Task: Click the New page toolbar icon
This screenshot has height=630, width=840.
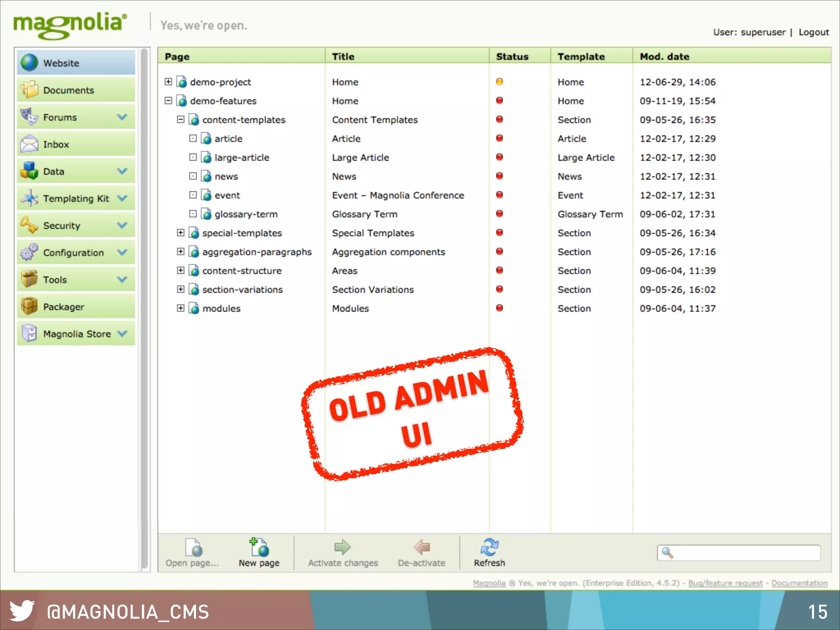Action: click(x=259, y=547)
